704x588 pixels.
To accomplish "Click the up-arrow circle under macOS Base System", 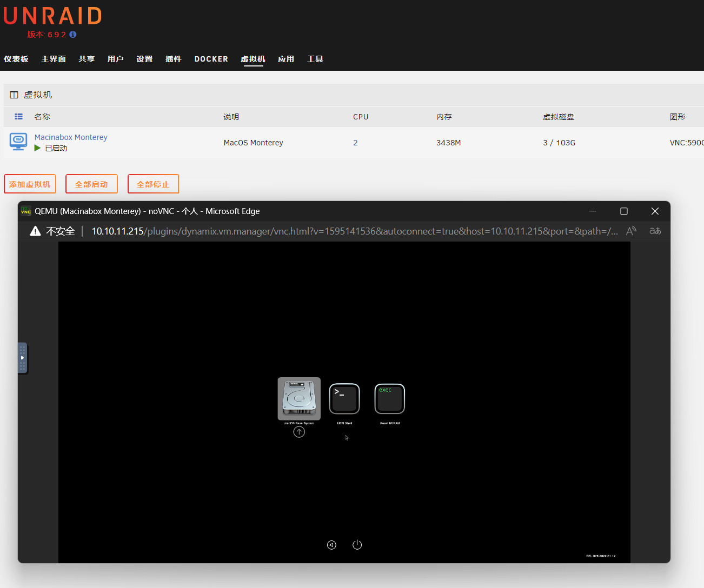I will [x=299, y=432].
